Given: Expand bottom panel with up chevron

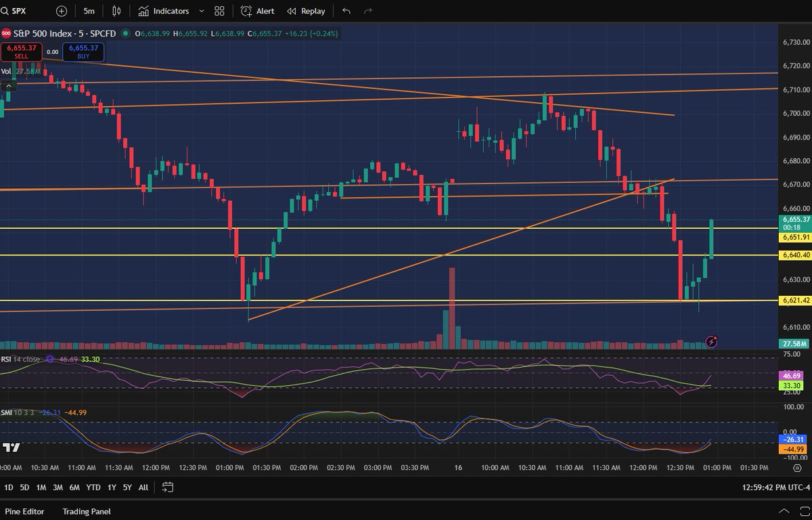Looking at the screenshot, I should click(x=784, y=511).
